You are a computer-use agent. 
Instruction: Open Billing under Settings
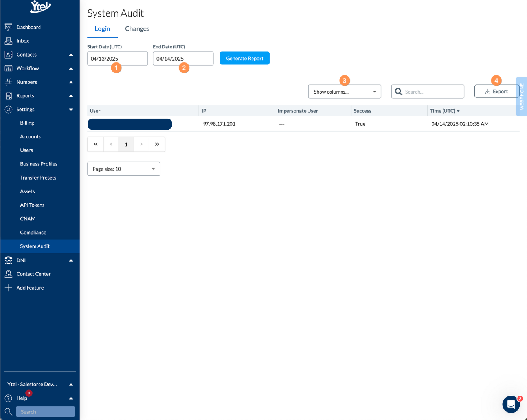tap(27, 123)
